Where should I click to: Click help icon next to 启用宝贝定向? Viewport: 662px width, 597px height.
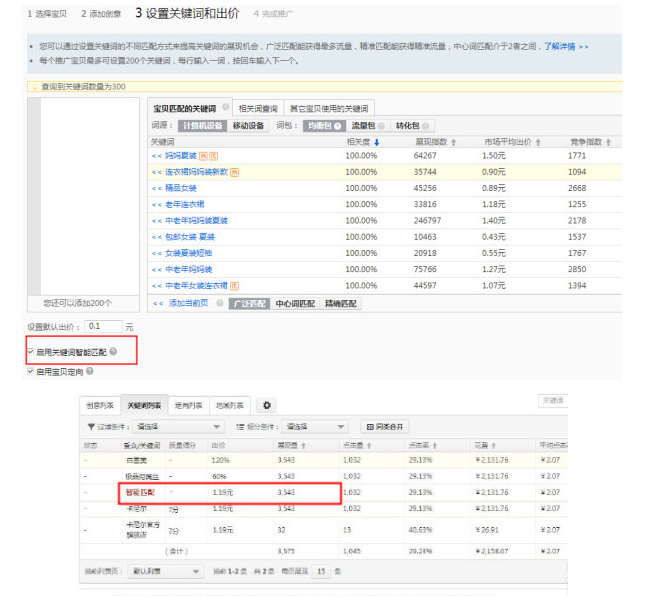click(x=90, y=371)
